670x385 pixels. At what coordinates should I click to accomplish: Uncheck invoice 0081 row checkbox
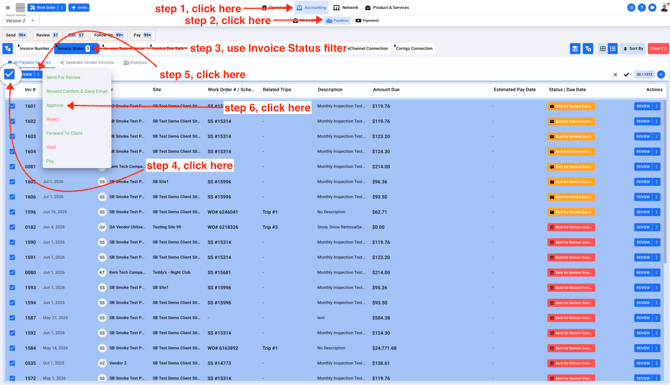tap(12, 167)
